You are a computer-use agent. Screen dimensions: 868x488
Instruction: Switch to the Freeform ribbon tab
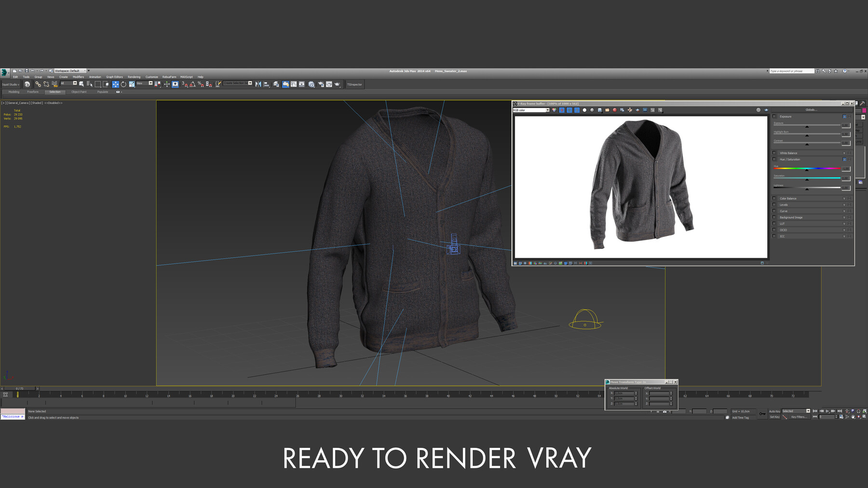(33, 92)
